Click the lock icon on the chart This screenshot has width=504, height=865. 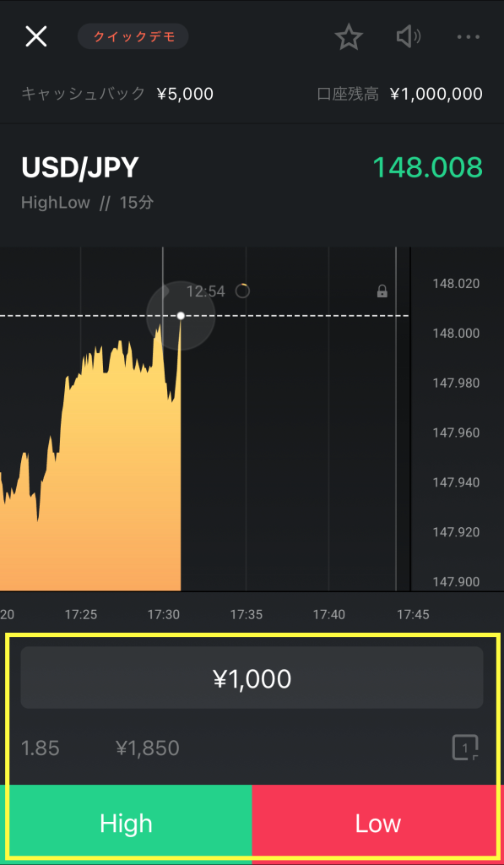point(382,291)
